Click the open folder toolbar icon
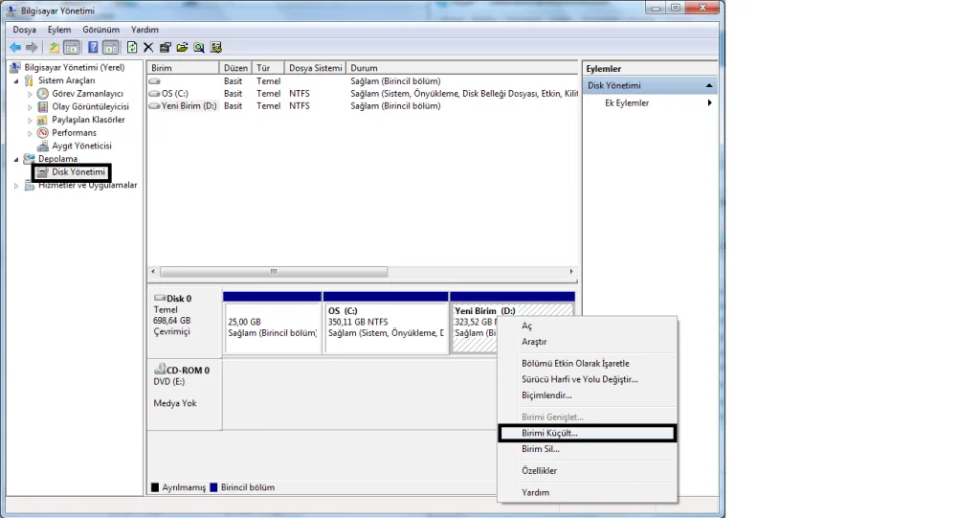Image resolution: width=980 pixels, height=518 pixels. coord(182,47)
